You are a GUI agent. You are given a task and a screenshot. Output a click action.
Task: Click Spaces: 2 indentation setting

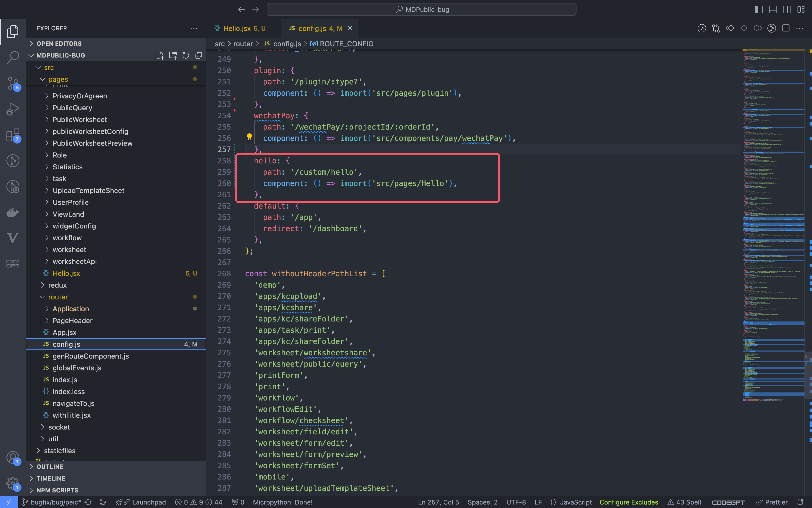click(483, 502)
